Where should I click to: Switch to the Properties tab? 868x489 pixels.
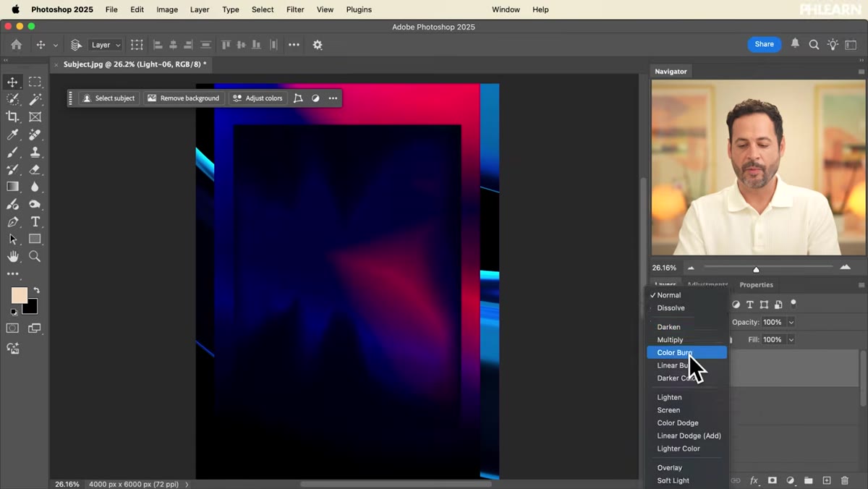[x=756, y=285]
